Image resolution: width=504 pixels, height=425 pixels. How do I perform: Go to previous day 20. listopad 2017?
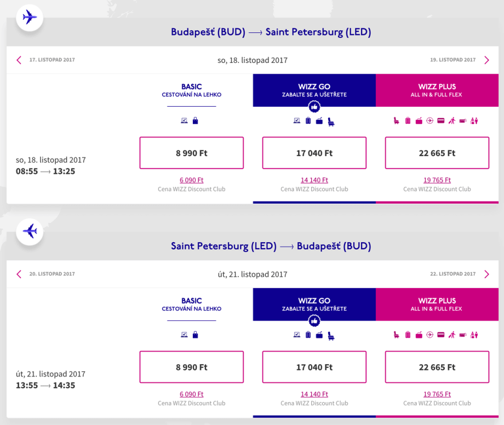[x=19, y=274]
